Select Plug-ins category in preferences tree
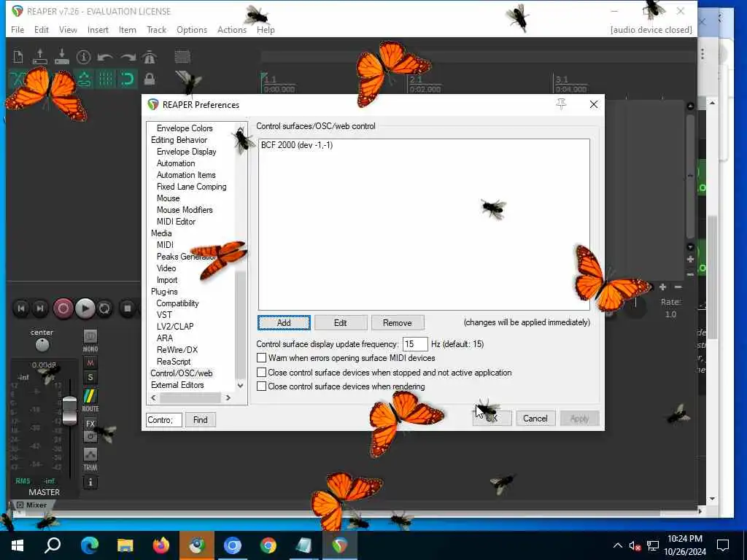The image size is (747, 560). tap(164, 292)
